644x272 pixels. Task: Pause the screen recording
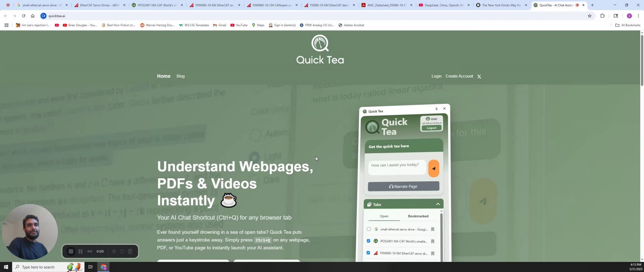(x=80, y=251)
